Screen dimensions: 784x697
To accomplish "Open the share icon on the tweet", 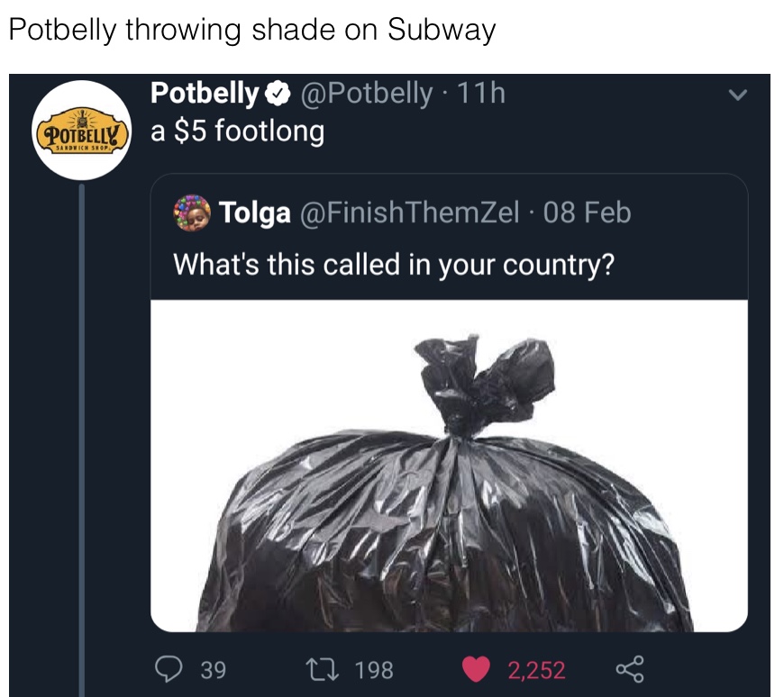I will click(x=630, y=669).
